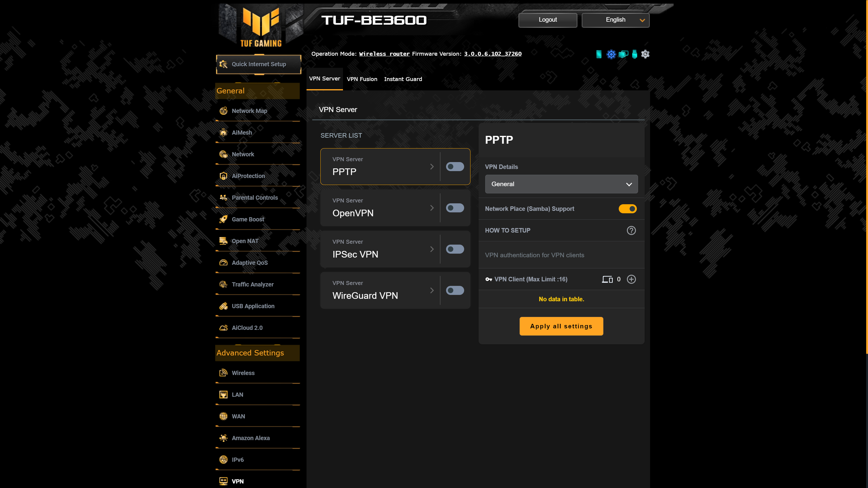Switch to the Instant Guard tab
This screenshot has height=488, width=868.
pyautogui.click(x=403, y=79)
